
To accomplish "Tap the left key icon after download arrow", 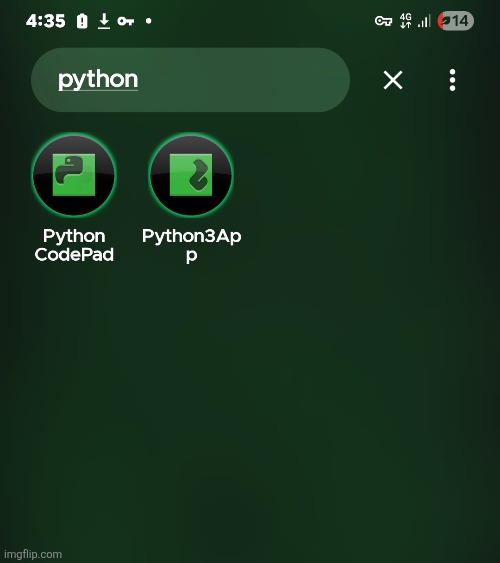I will (x=126, y=21).
